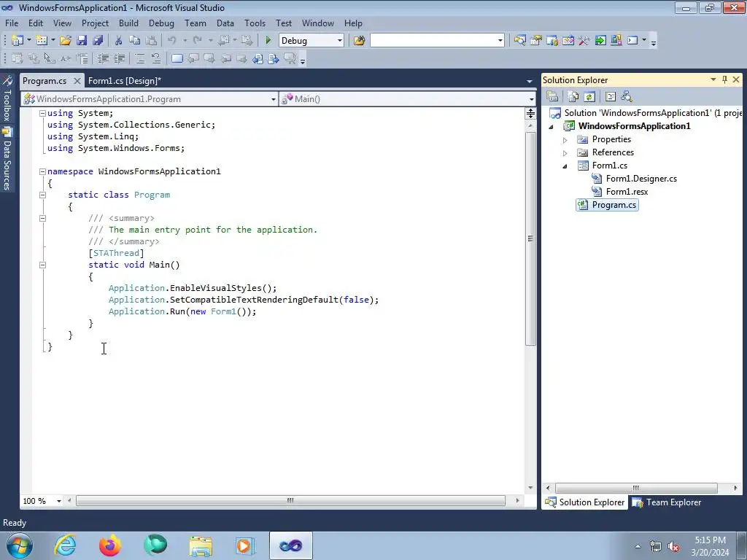Collapse the summary comment block
The image size is (747, 560).
(x=42, y=218)
